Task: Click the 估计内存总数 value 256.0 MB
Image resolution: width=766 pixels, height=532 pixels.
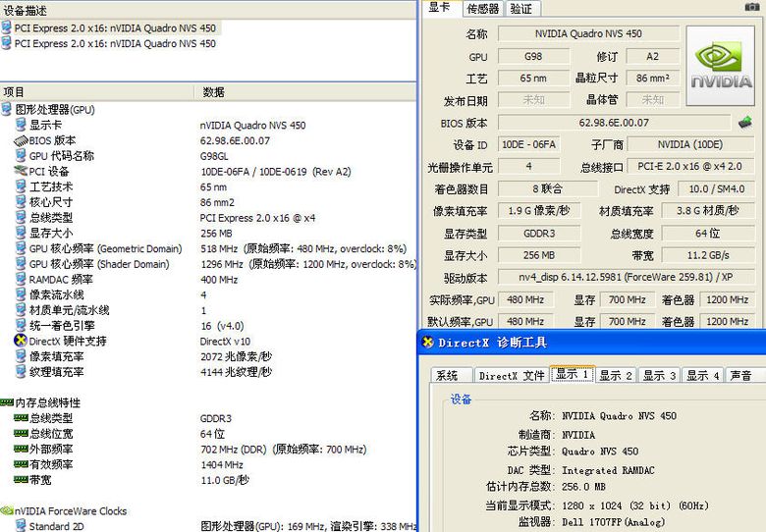Action: tap(583, 487)
